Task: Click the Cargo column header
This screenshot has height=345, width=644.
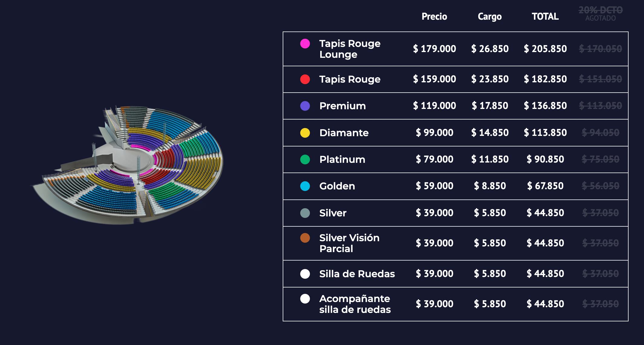Action: tap(490, 16)
